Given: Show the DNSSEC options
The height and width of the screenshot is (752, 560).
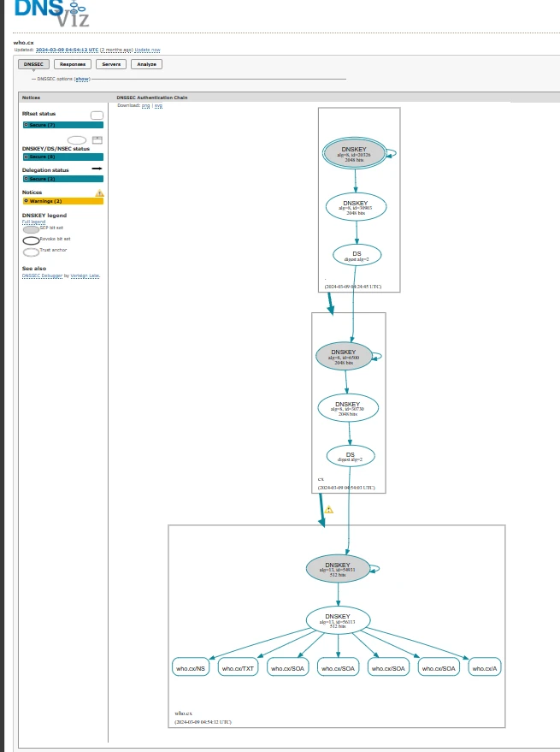Looking at the screenshot, I should tap(81, 79).
